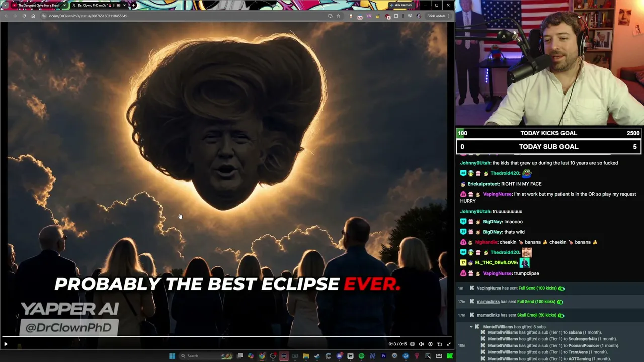The height and width of the screenshot is (362, 644).
Task: Click 'TODAY SUB GOAL' bar
Action: coord(549,147)
